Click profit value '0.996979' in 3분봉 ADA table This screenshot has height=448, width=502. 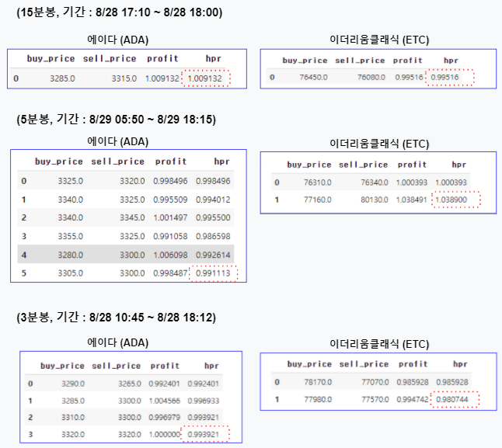pos(164,417)
